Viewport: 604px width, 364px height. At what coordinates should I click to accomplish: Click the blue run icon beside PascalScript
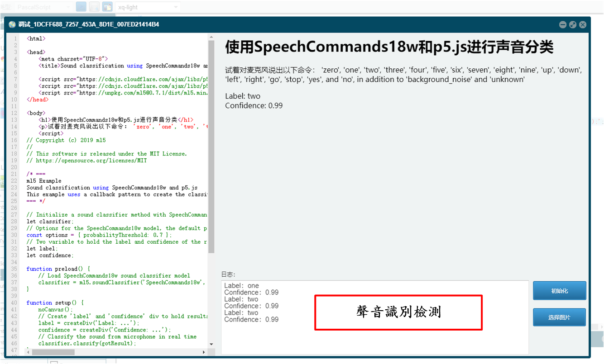tap(81, 7)
